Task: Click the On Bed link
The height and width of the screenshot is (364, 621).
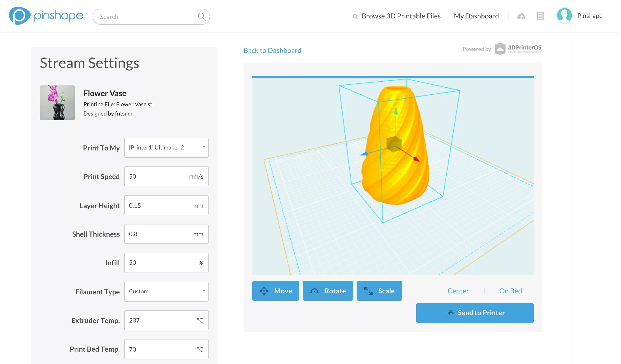Action: pyautogui.click(x=510, y=291)
